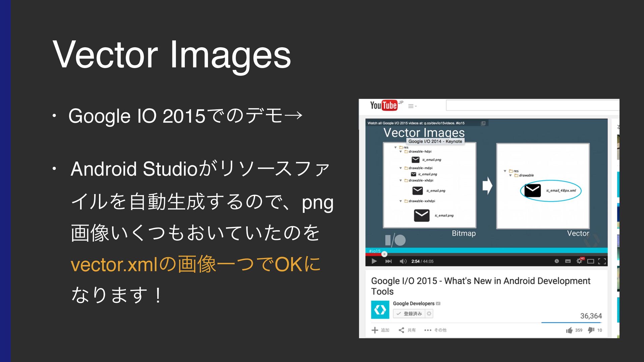Click the YouTube search input field

(532, 105)
